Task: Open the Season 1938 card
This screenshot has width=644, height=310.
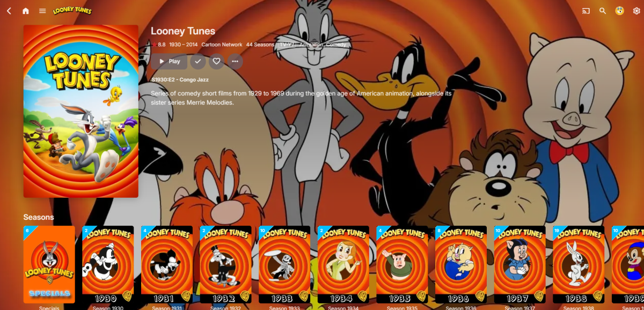Action: point(579,264)
